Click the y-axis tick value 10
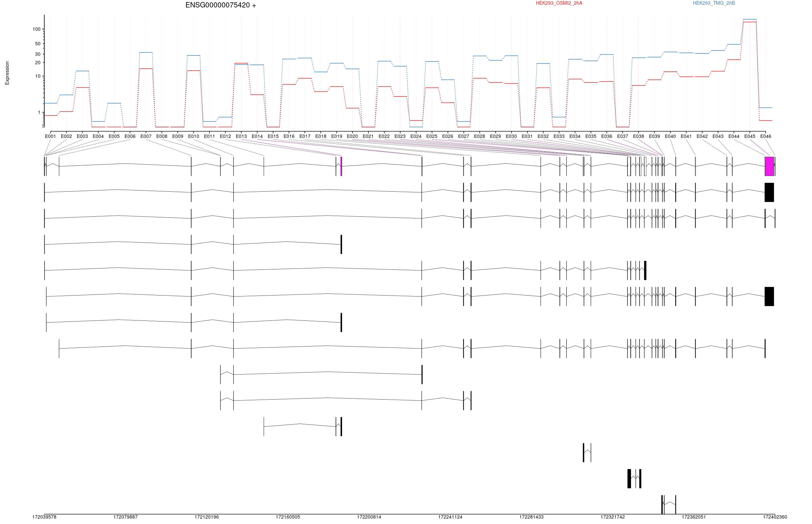This screenshot has width=812, height=524. pyautogui.click(x=38, y=76)
